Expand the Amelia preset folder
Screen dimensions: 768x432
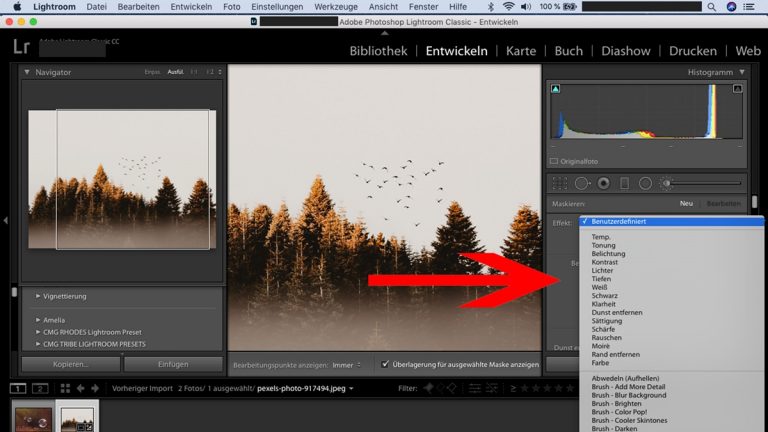tap(38, 320)
